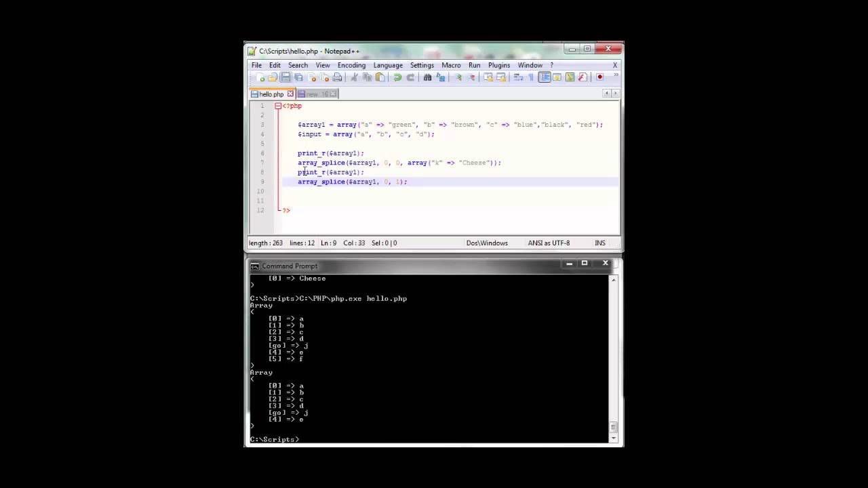
Task: Click the Command Prompt scrollbar thumb
Action: [614, 427]
